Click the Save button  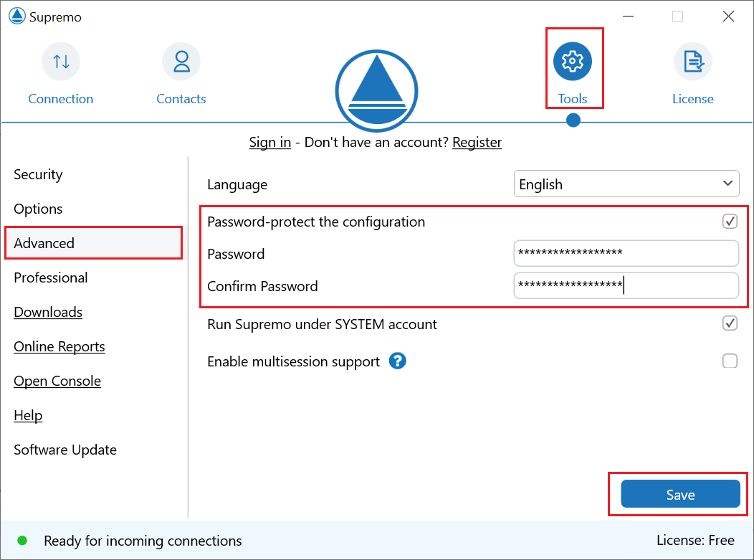pos(679,494)
